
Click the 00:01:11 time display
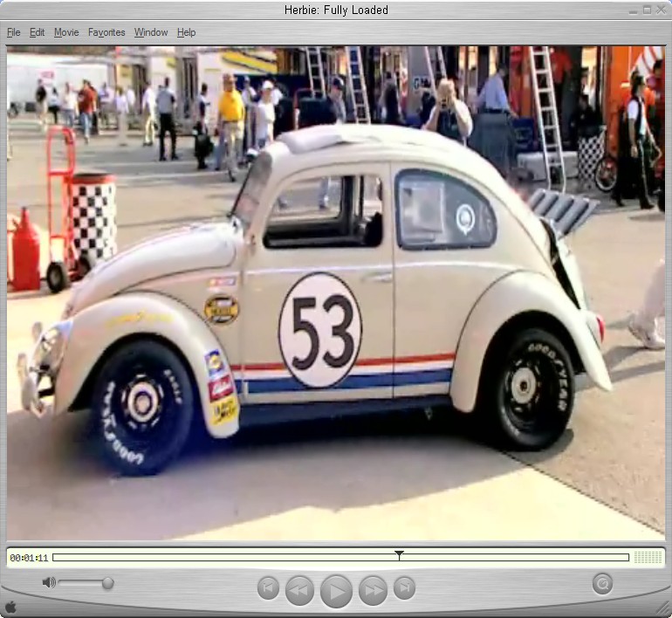29,558
